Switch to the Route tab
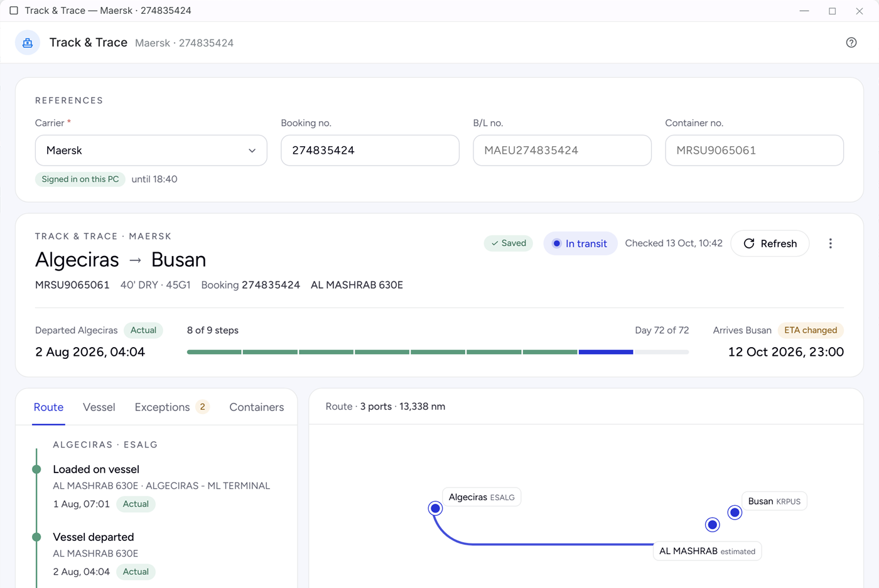 48,407
